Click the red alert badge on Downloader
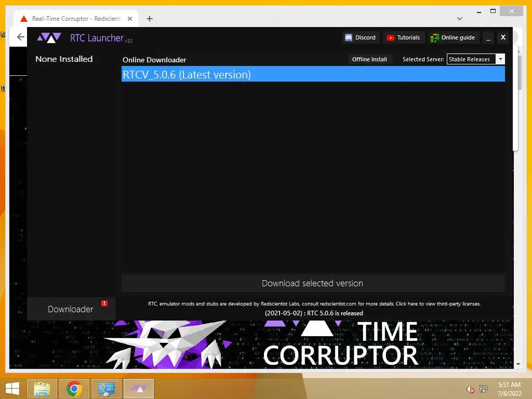532x399 pixels. (x=104, y=303)
